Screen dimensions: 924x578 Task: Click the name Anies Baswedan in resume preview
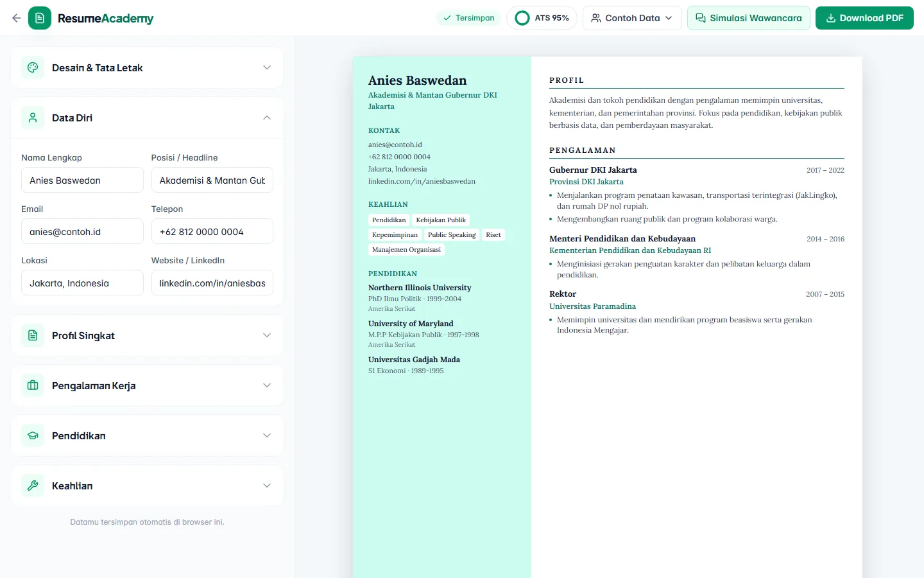point(418,80)
